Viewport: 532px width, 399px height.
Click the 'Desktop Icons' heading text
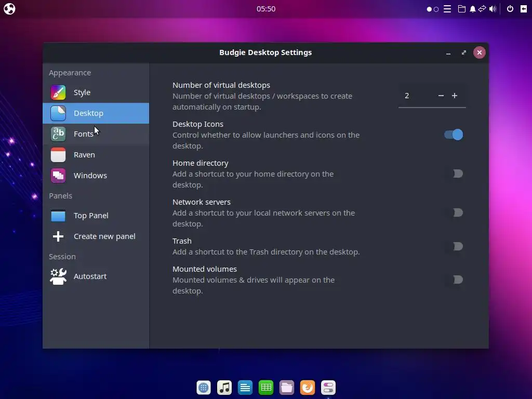[x=198, y=124]
